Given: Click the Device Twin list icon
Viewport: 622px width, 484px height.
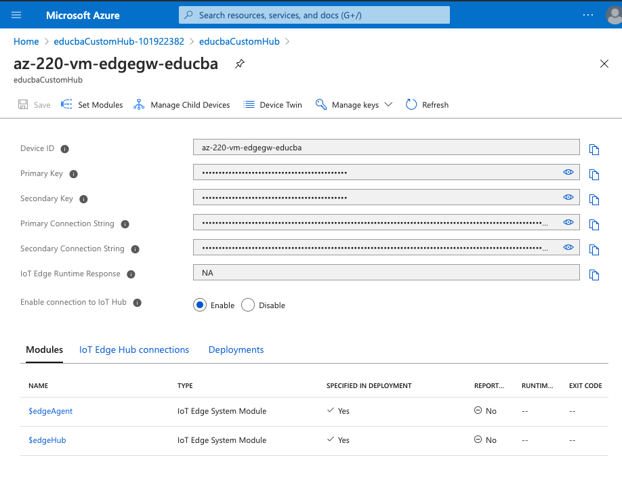Looking at the screenshot, I should tap(249, 105).
